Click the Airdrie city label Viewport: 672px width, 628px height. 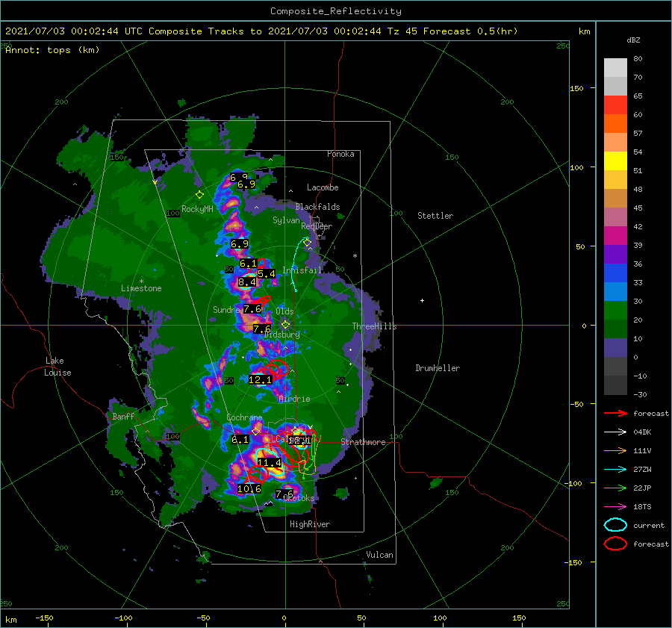click(294, 399)
